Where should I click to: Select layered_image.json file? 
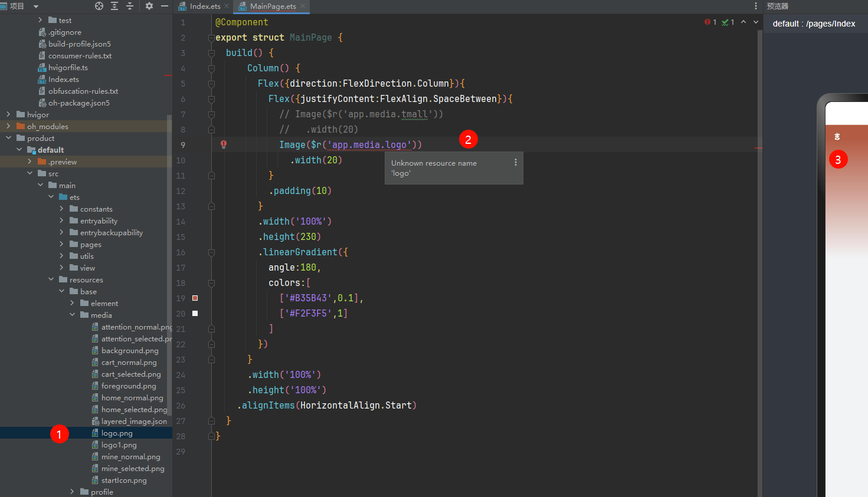click(x=134, y=421)
